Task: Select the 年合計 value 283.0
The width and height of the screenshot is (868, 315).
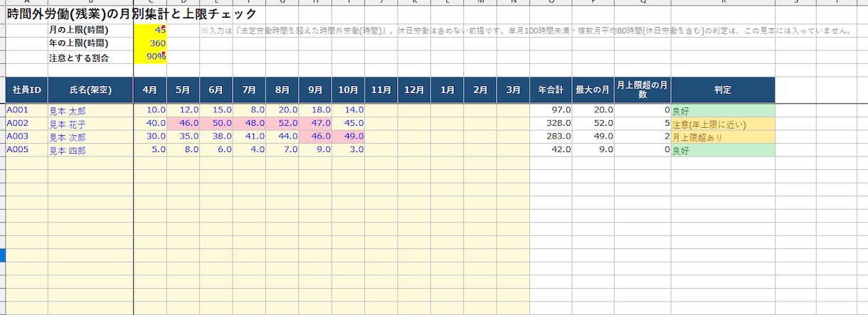Action: [551, 137]
